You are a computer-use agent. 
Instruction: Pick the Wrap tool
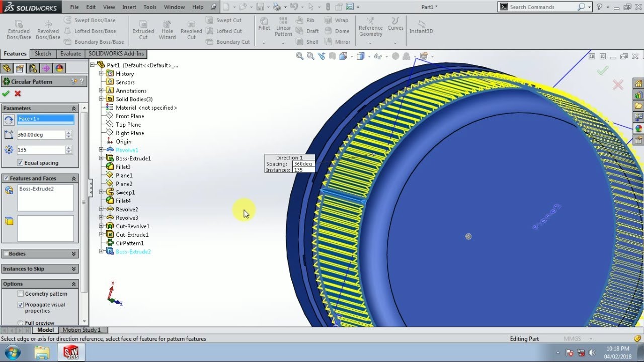[337, 20]
